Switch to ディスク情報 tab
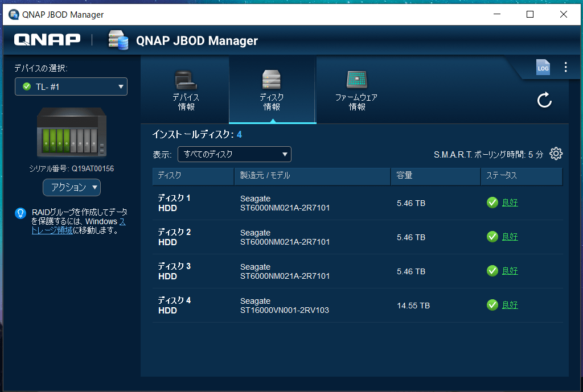 tap(273, 90)
